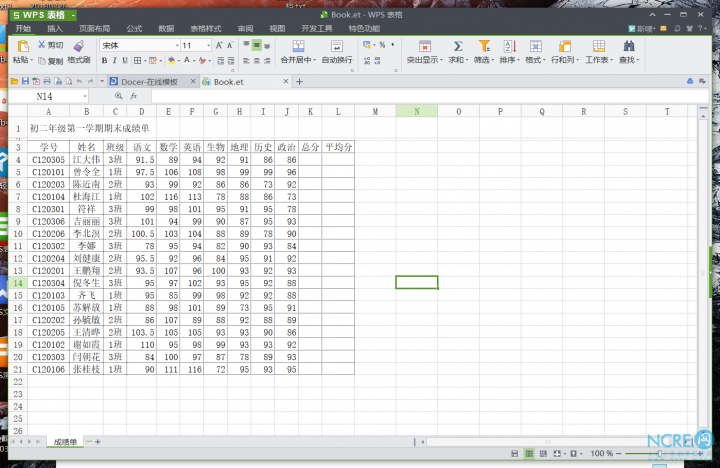Viewport: 720px width, 468px height.
Task: Expand the Sort (排序) dropdown arrow
Action: pos(518,60)
